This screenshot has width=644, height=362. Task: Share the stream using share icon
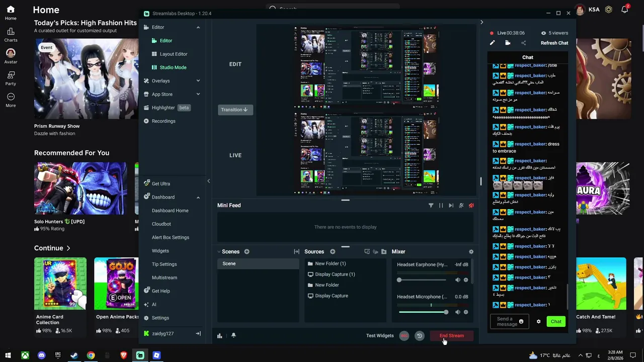[523, 43]
